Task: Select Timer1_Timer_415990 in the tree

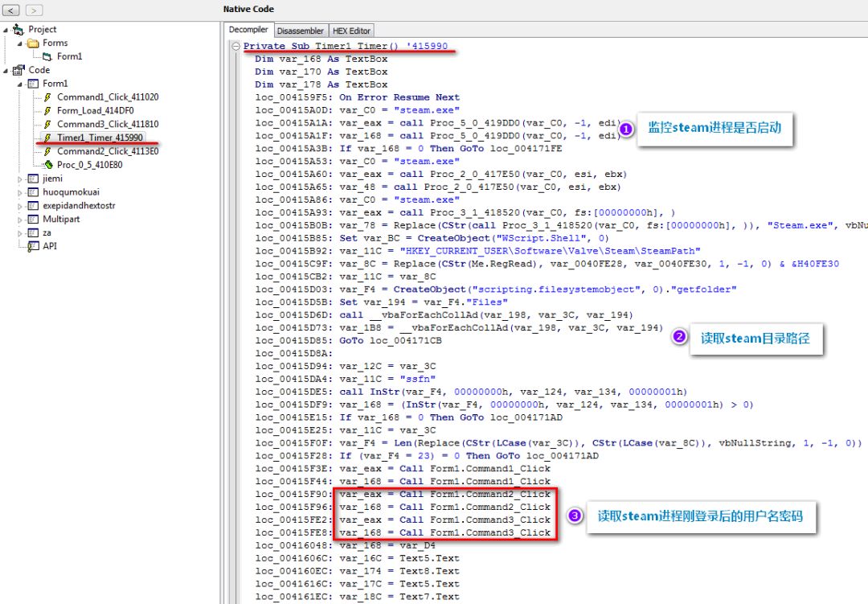Action: coord(100,138)
